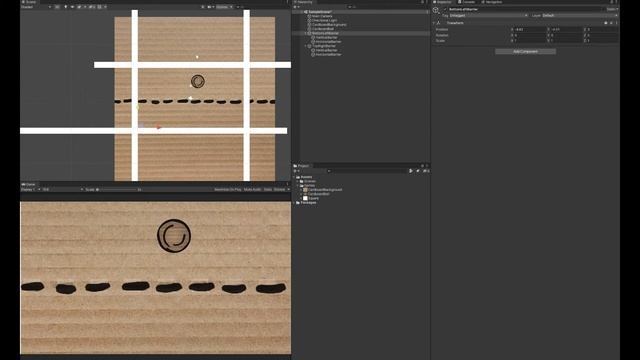Toggle scene lighting icon

(x=66, y=7)
